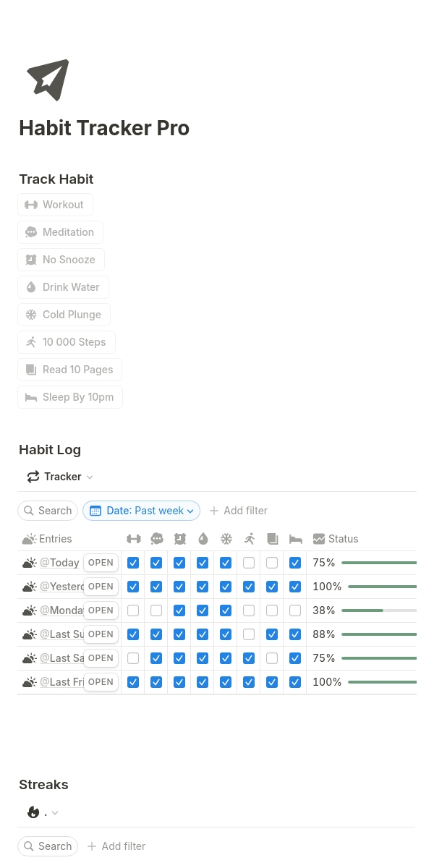The height and width of the screenshot is (868, 434).
Task: Check the Workout box in the Monday row
Action: click(133, 610)
